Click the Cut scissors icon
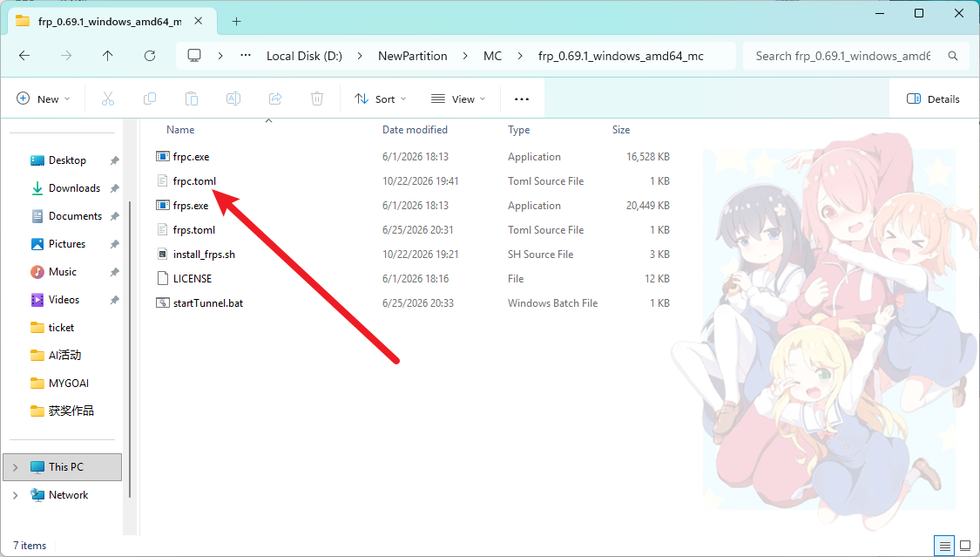Viewport: 980px width, 557px height. coord(107,98)
